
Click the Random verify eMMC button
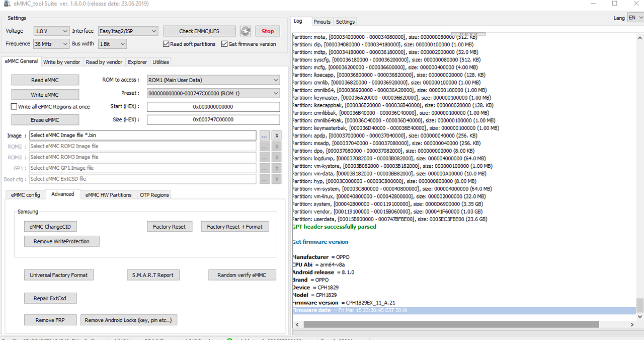coord(242,275)
